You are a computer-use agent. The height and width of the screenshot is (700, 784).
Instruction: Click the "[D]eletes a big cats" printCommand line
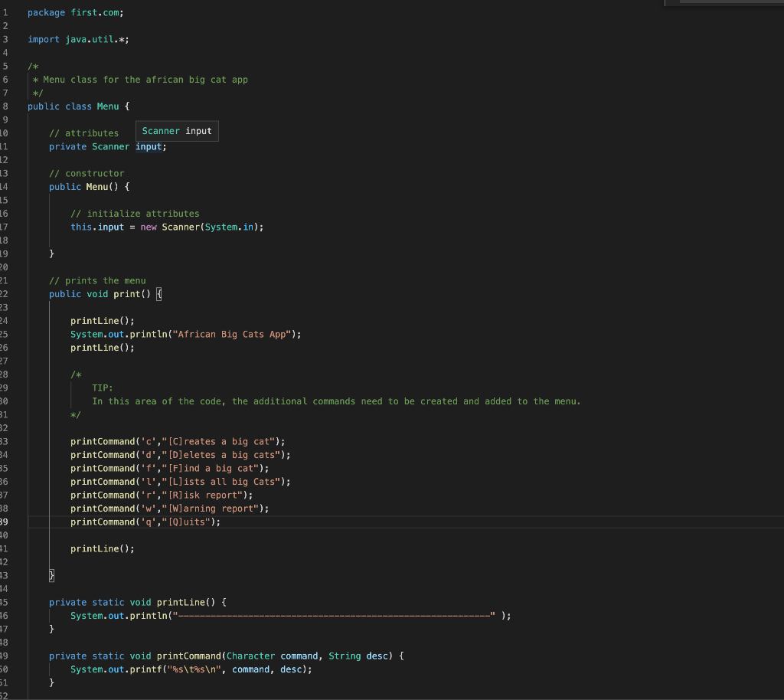(x=181, y=455)
